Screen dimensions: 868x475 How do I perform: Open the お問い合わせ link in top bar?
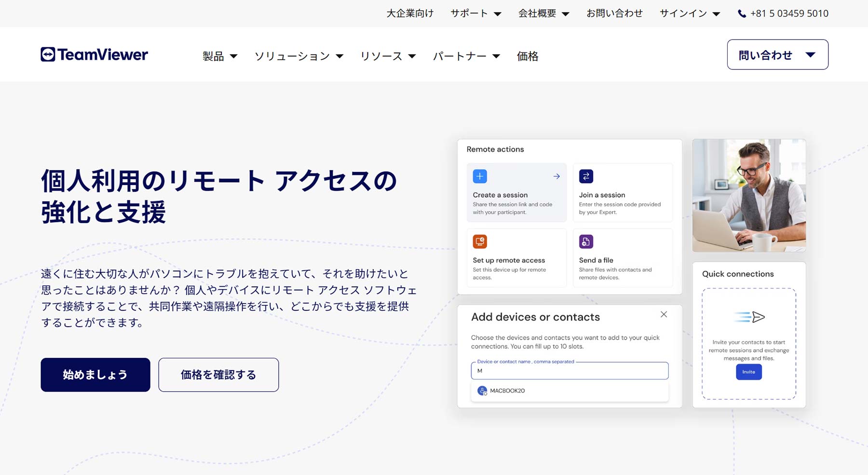click(x=614, y=13)
